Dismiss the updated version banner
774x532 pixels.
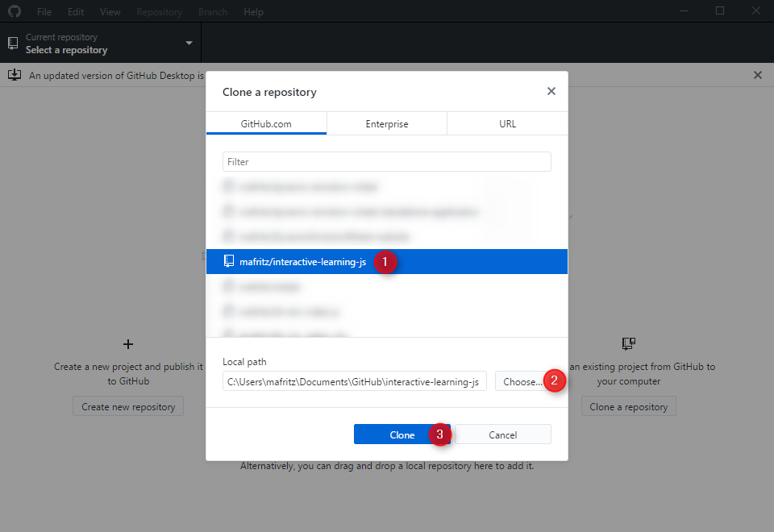pos(758,75)
